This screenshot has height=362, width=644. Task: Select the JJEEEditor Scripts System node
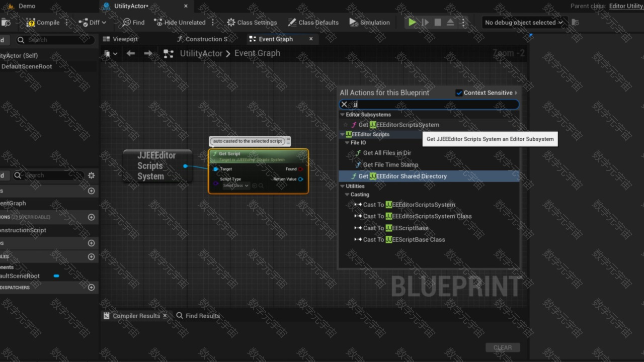157,165
